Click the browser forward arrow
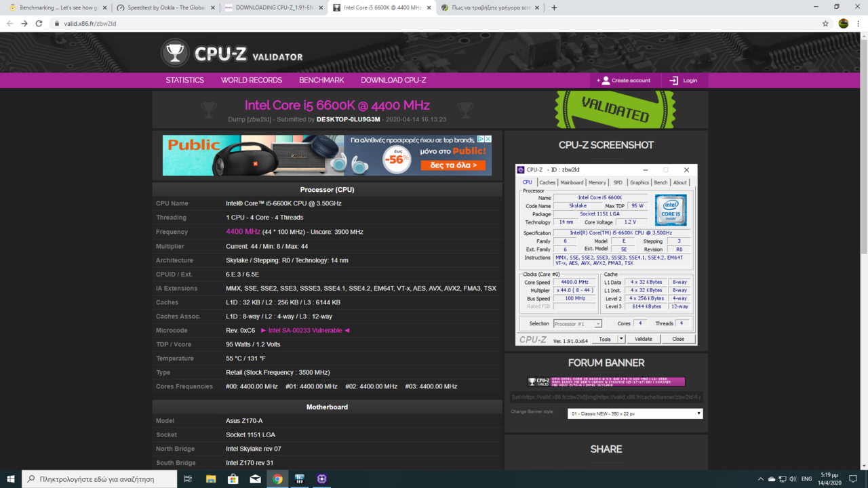The image size is (868, 488). click(x=24, y=23)
